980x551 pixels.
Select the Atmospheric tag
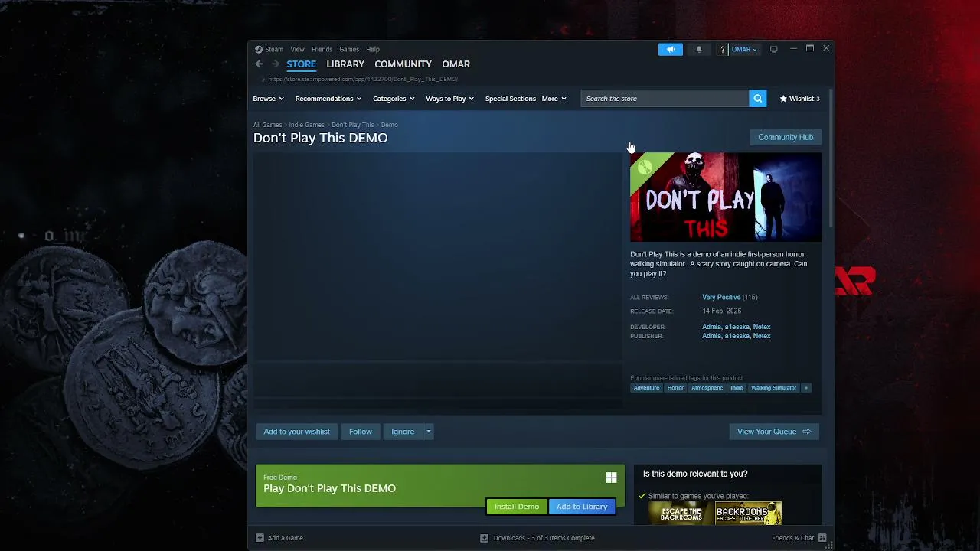tap(707, 388)
